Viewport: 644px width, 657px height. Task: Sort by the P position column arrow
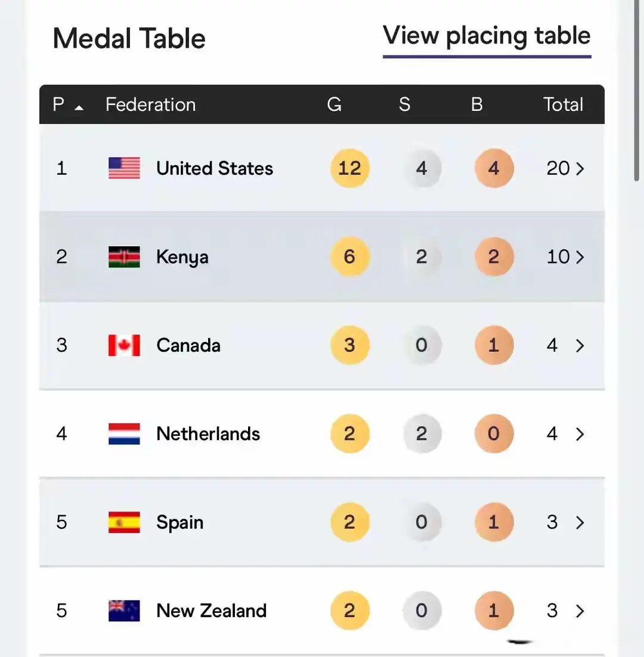pyautogui.click(x=79, y=107)
